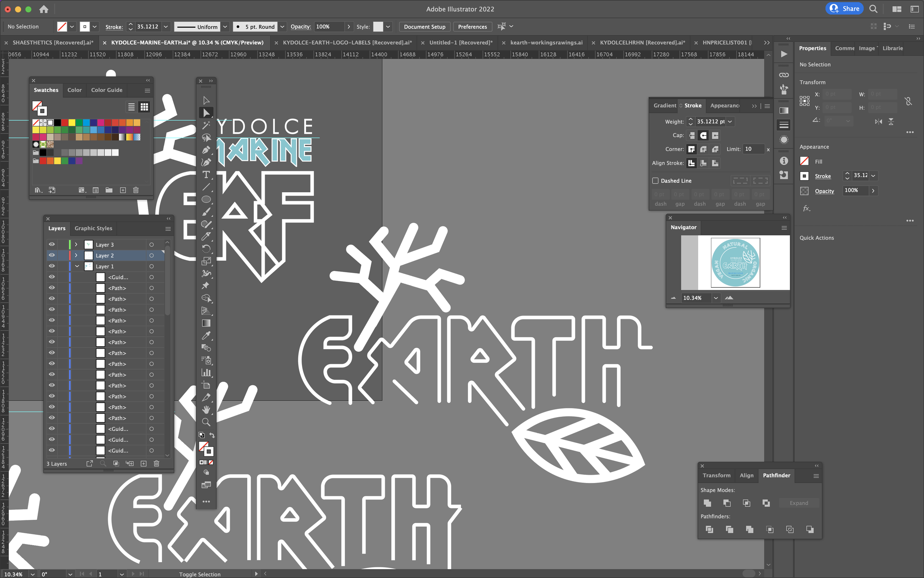
Task: Open the Graphic Styles tab
Action: pyautogui.click(x=93, y=228)
